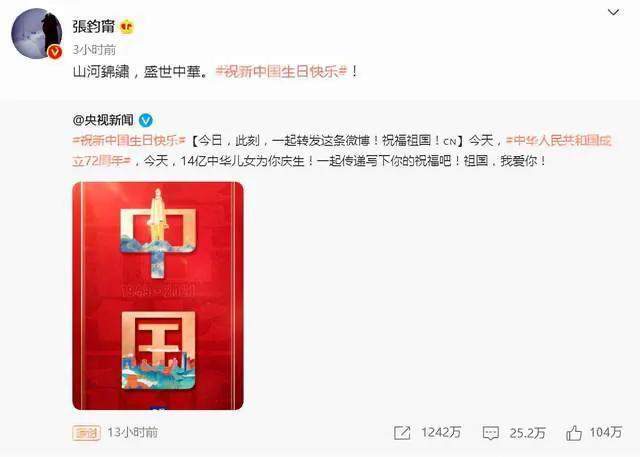Select the 104万 likes count
Image resolution: width=640 pixels, height=457 pixels.
606,433
